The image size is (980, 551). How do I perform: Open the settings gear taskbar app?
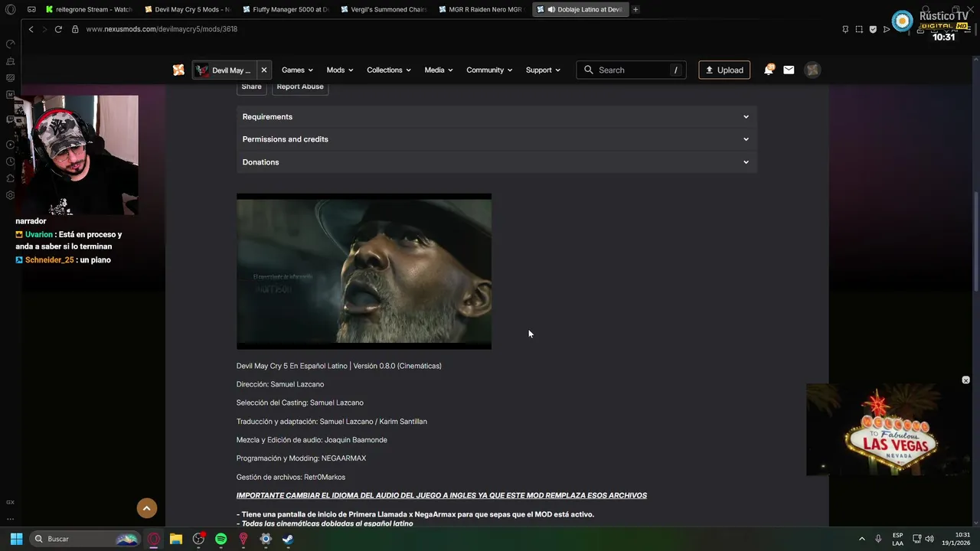(266, 539)
